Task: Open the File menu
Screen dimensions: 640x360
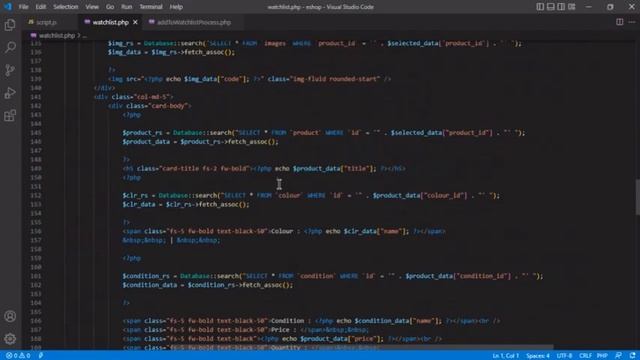Action: (24, 7)
